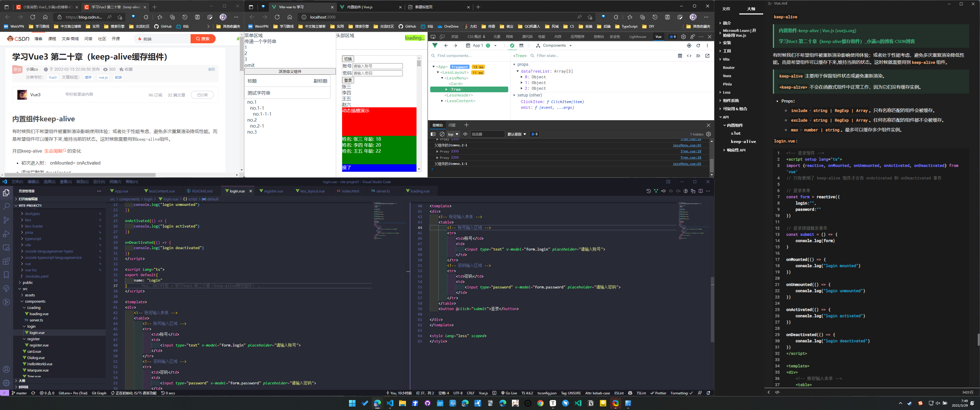Open Bookmarks view in VS Code activity bar
The image size is (980, 410).
click(6, 274)
